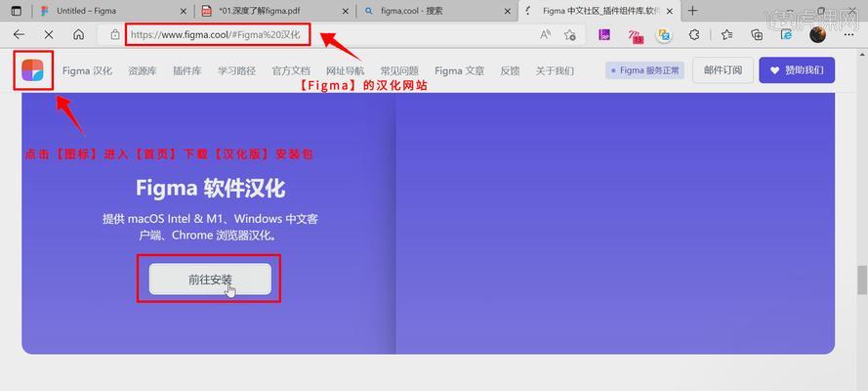Viewport: 868px width, 391px height.
Task: Open the purple PDF extension icon
Action: pos(605,35)
